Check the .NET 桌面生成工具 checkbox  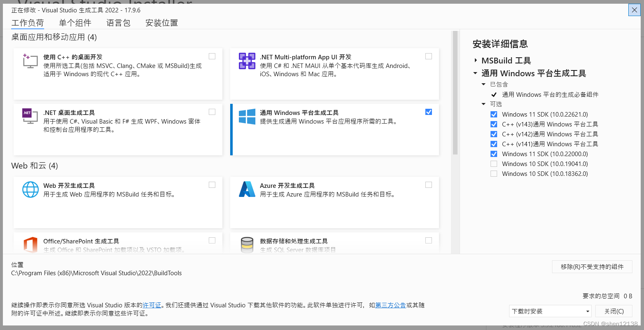[x=212, y=112]
